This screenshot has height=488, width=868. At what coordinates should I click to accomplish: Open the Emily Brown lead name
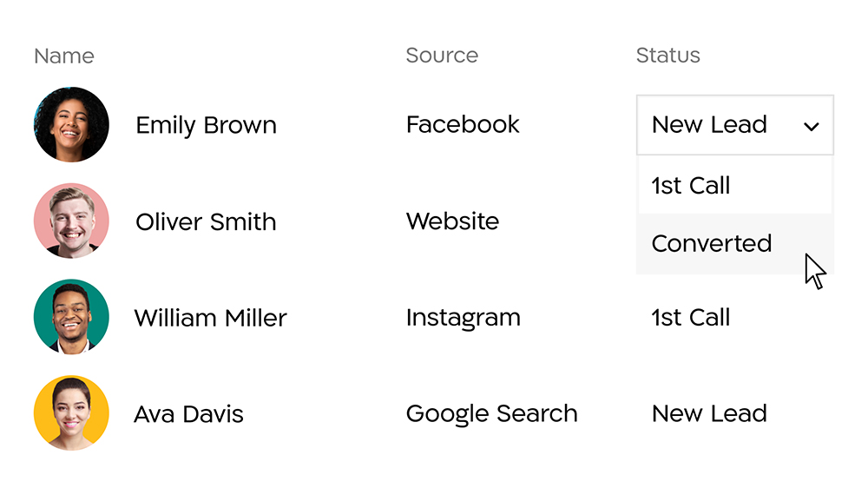point(206,126)
